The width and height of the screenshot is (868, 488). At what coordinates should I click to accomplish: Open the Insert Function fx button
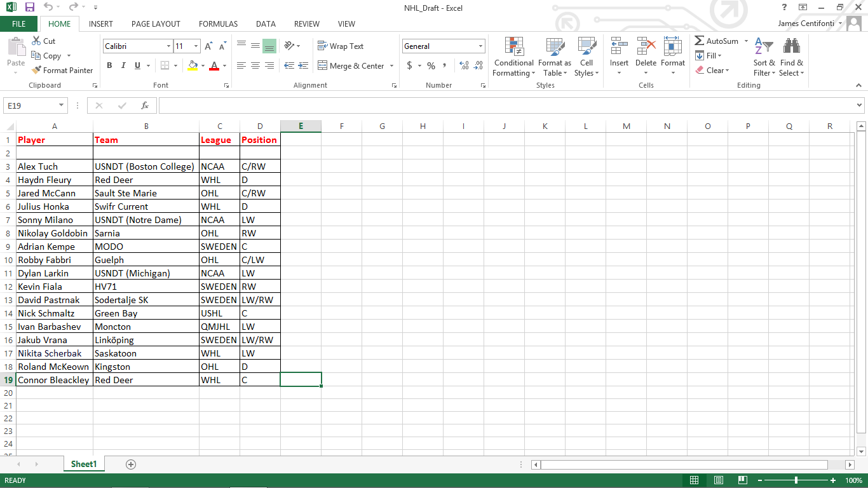pyautogui.click(x=145, y=105)
